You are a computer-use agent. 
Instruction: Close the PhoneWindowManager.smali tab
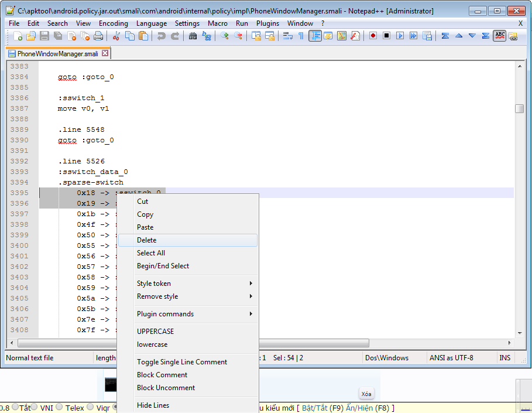click(x=105, y=53)
